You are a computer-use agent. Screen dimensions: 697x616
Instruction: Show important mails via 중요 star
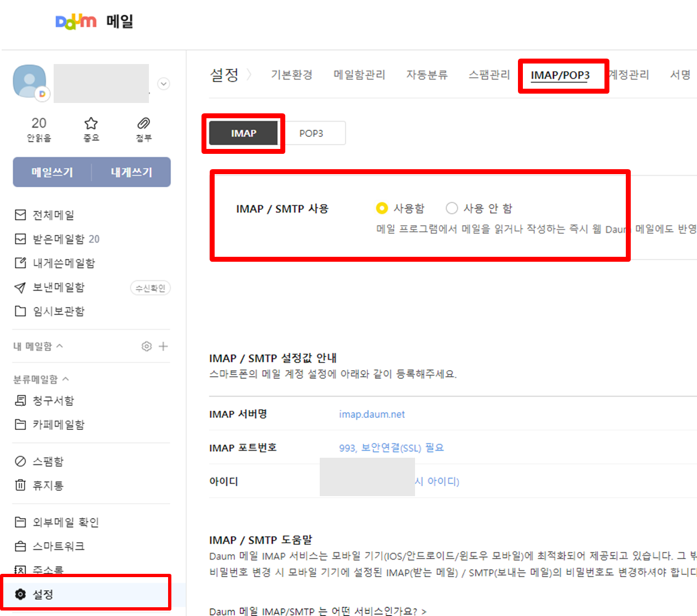91,129
